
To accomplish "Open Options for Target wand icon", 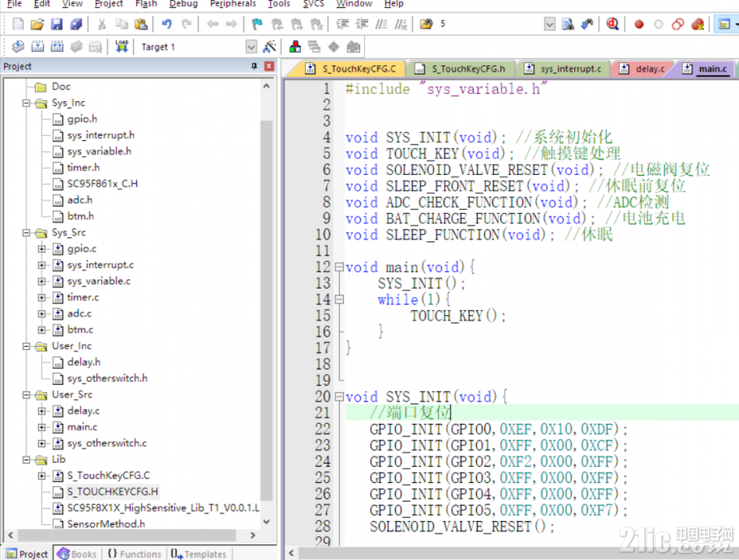I will tap(270, 47).
